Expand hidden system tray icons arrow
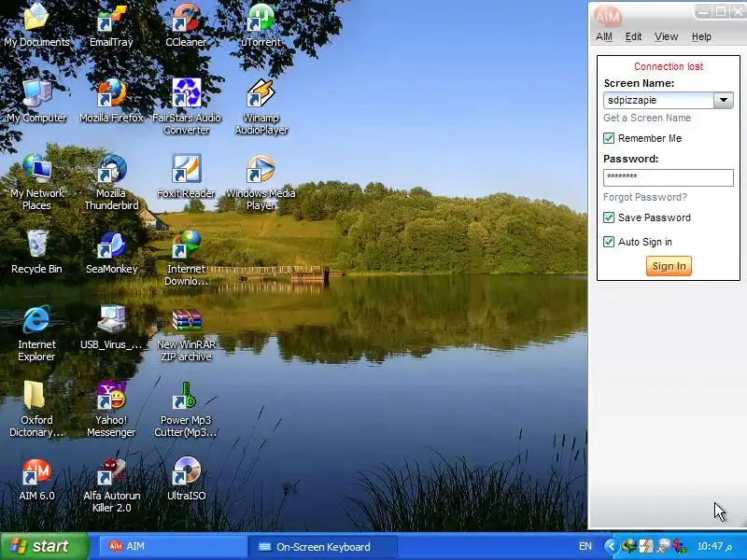This screenshot has height=560, width=747. coord(612,546)
